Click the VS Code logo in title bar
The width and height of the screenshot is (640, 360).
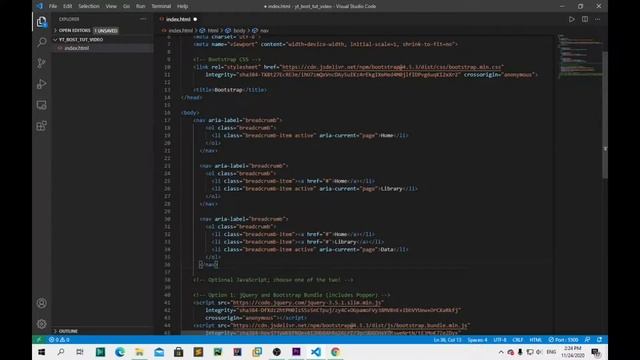pyautogui.click(x=40, y=6)
